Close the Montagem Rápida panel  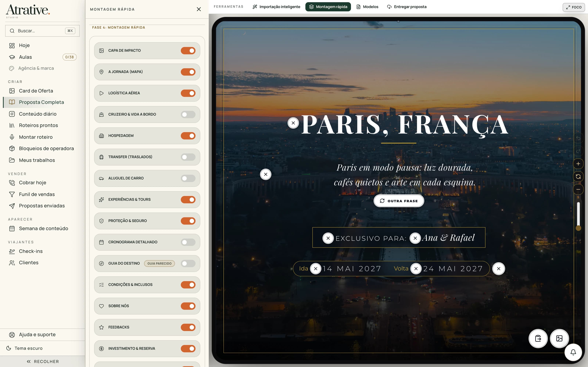199,9
